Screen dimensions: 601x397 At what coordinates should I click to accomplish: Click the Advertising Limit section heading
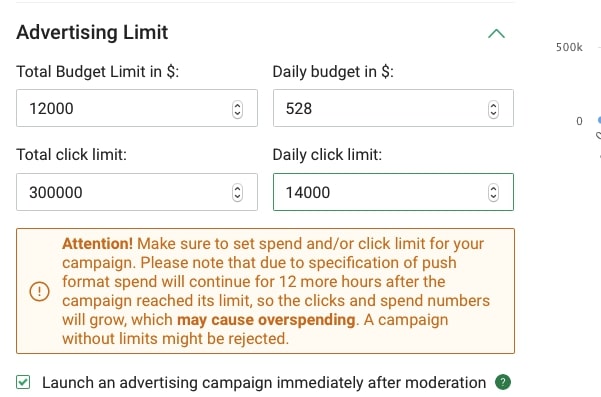92,32
